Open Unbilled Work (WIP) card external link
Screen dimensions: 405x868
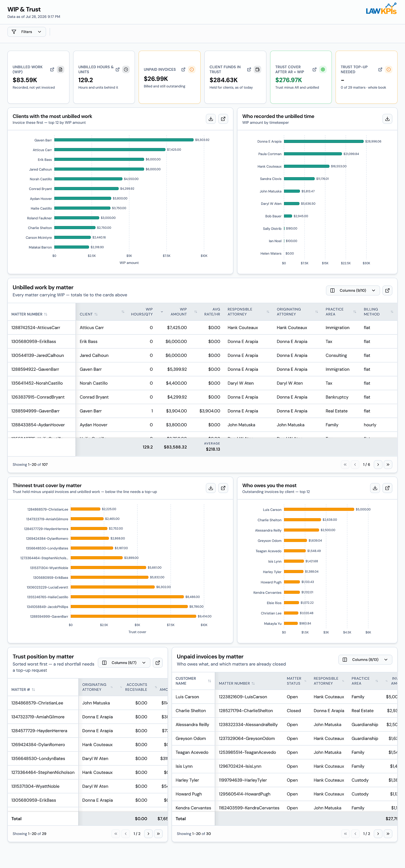[52, 69]
